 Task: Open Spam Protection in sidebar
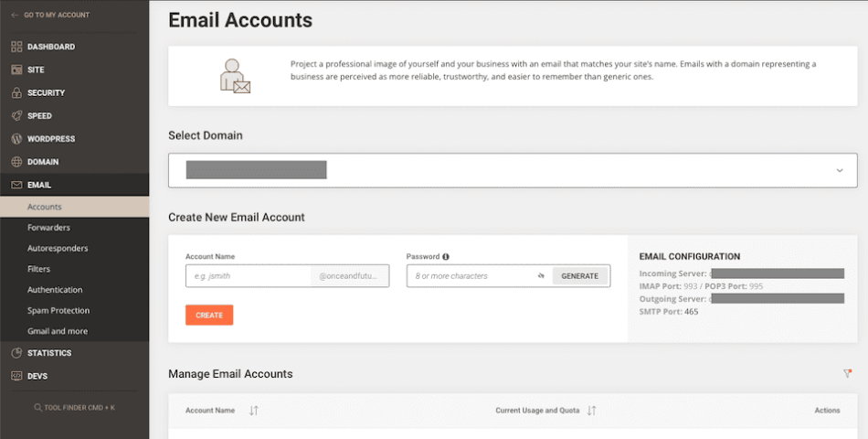(x=58, y=311)
